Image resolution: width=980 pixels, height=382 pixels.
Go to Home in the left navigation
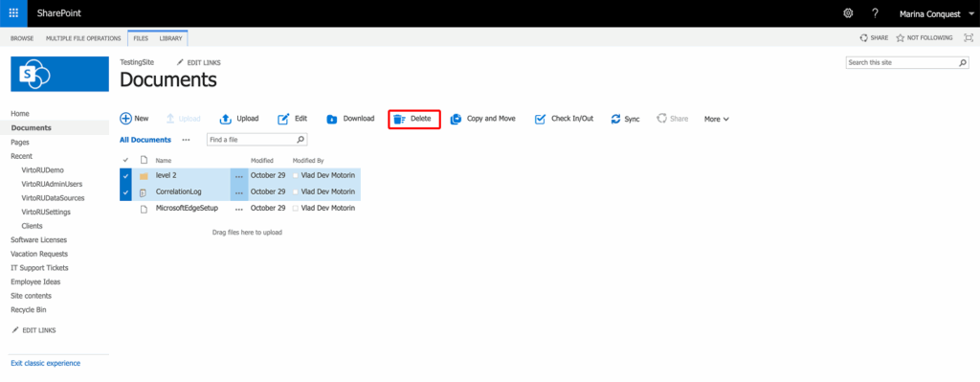20,114
